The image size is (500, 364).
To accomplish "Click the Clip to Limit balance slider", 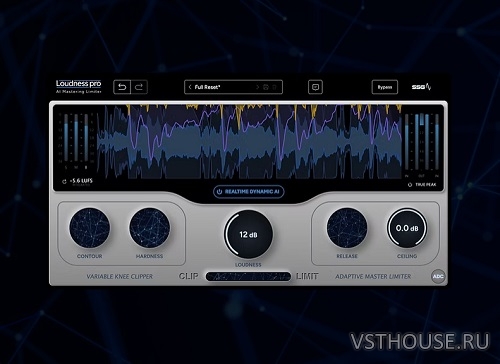I will coord(248,276).
